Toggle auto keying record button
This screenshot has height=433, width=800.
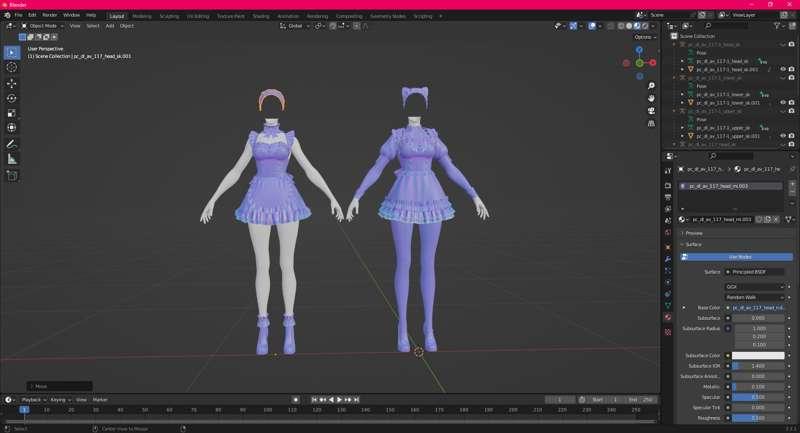(x=296, y=400)
